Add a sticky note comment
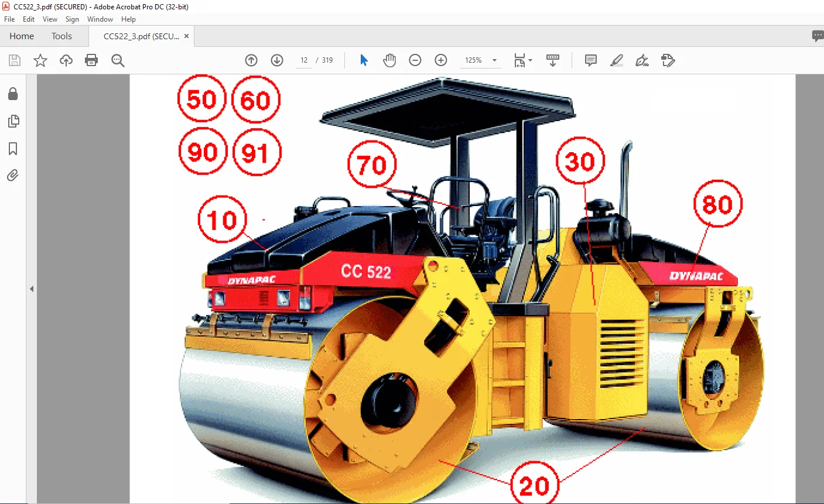 click(591, 60)
